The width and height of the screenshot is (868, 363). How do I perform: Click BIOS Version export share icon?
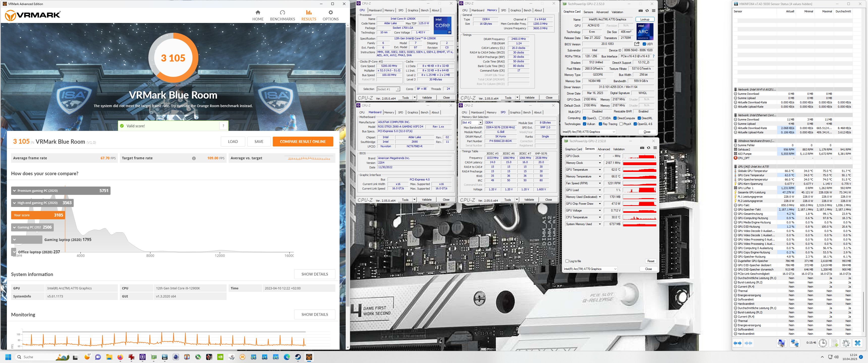637,44
